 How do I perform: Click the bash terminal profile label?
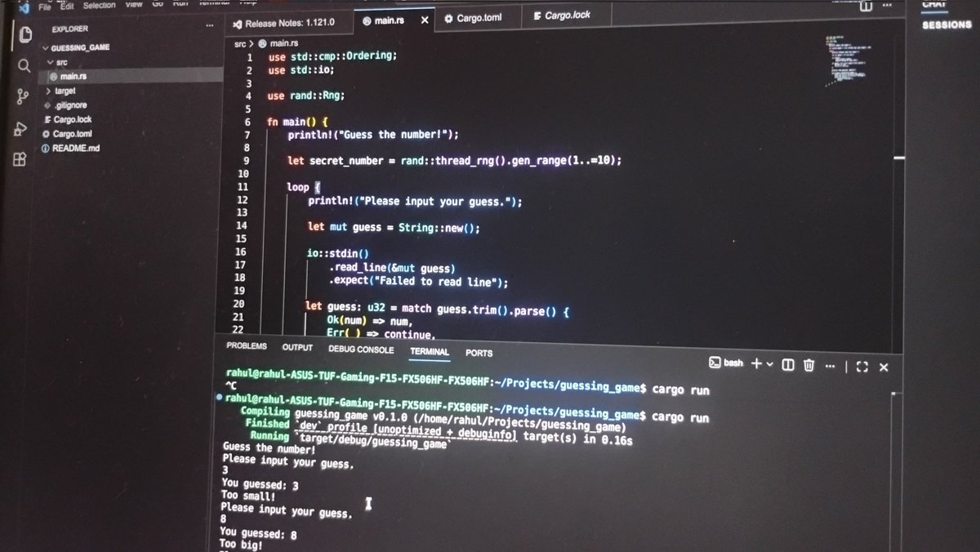tap(726, 363)
